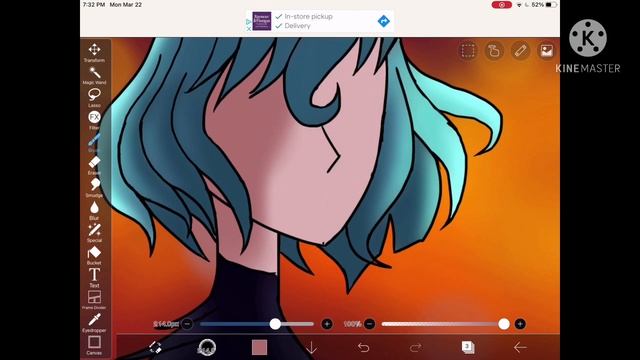
Task: Tap the red screen recording indicator
Action: [x=502, y=5]
